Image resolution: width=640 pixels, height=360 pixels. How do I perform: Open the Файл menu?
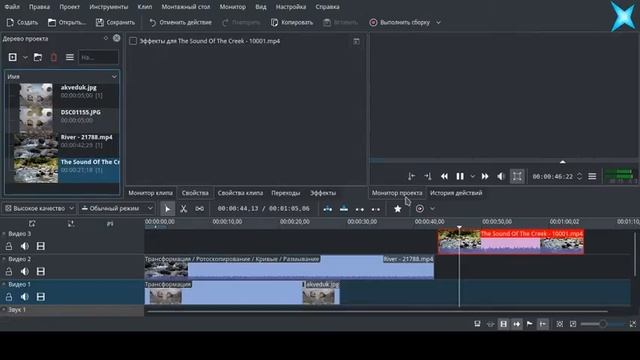pos(12,7)
